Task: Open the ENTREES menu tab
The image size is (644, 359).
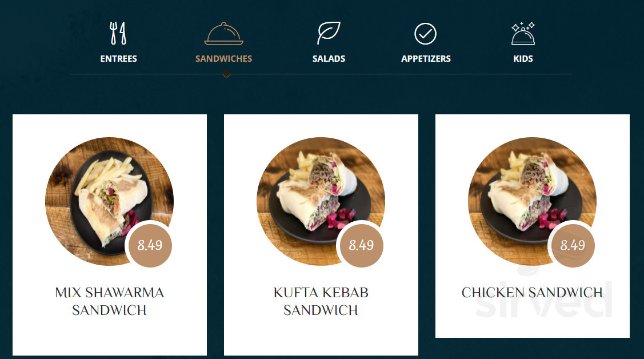Action: click(x=119, y=59)
